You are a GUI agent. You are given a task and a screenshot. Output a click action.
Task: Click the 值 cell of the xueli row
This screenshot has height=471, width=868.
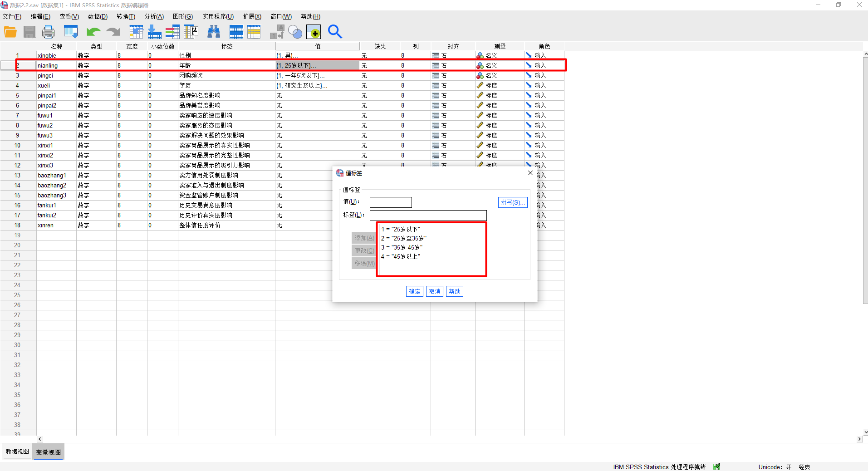click(317, 85)
